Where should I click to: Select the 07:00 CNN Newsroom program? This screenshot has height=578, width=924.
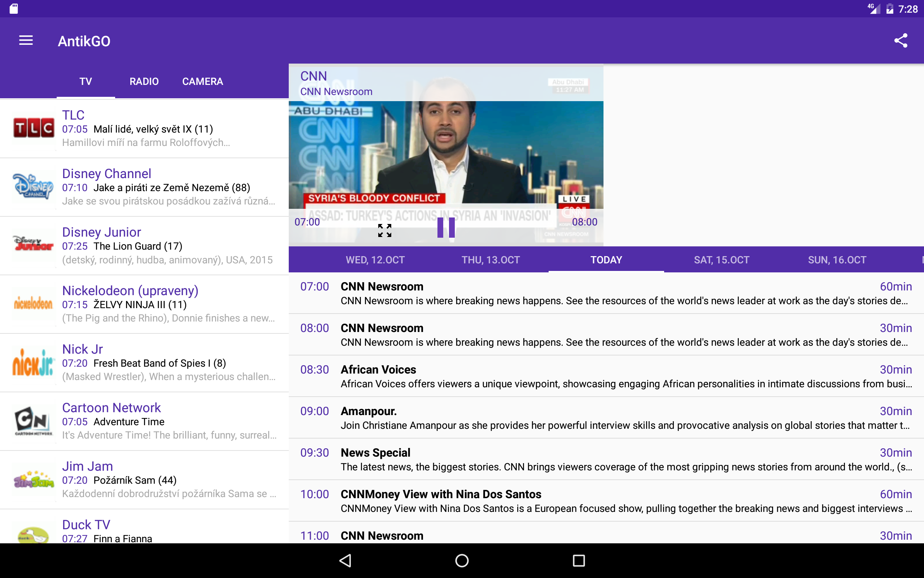pos(606,293)
